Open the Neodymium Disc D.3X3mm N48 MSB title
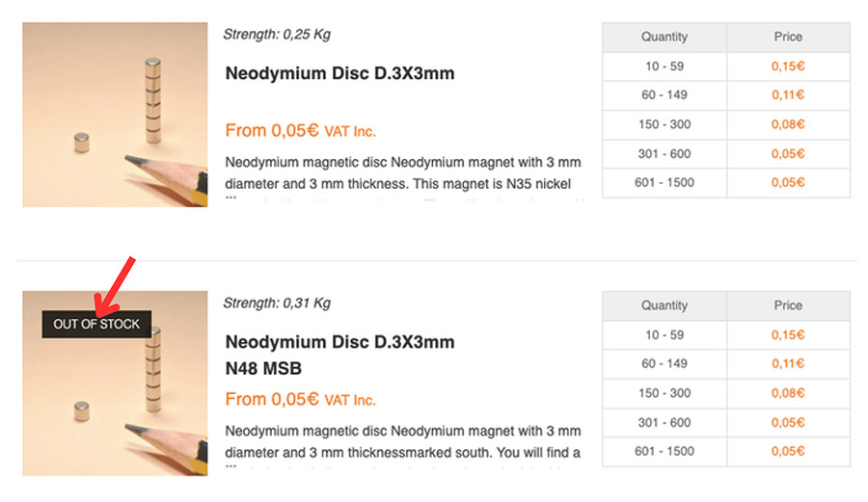This screenshot has height=502, width=868. click(x=339, y=355)
